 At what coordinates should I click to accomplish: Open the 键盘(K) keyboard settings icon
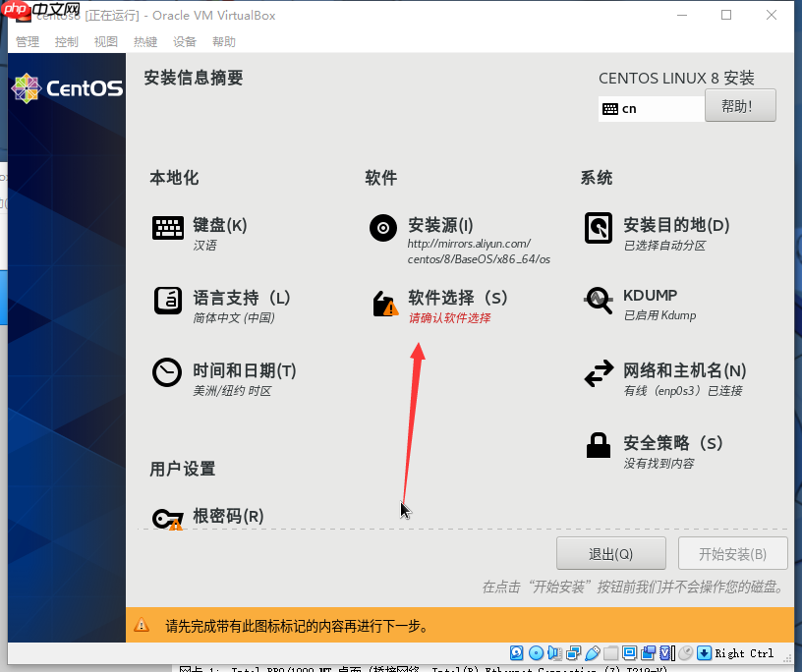[x=168, y=228]
